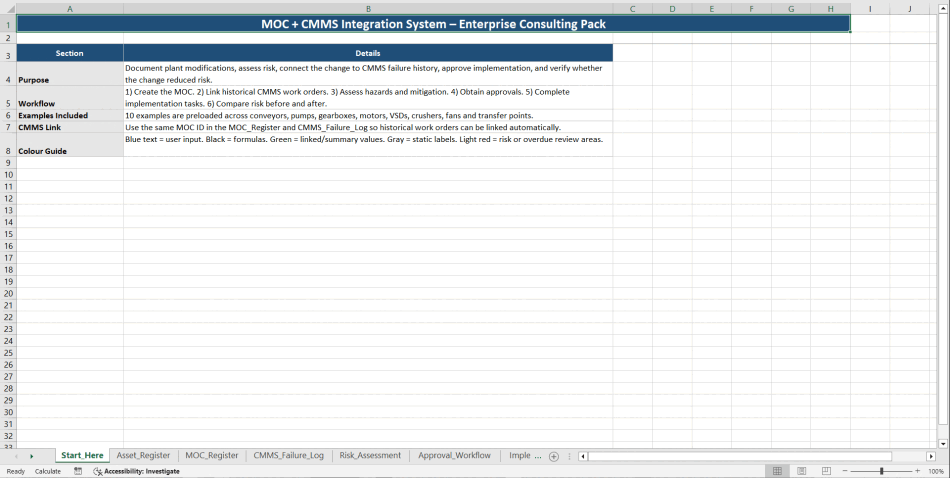Click the zoom out minus icon

[845, 471]
